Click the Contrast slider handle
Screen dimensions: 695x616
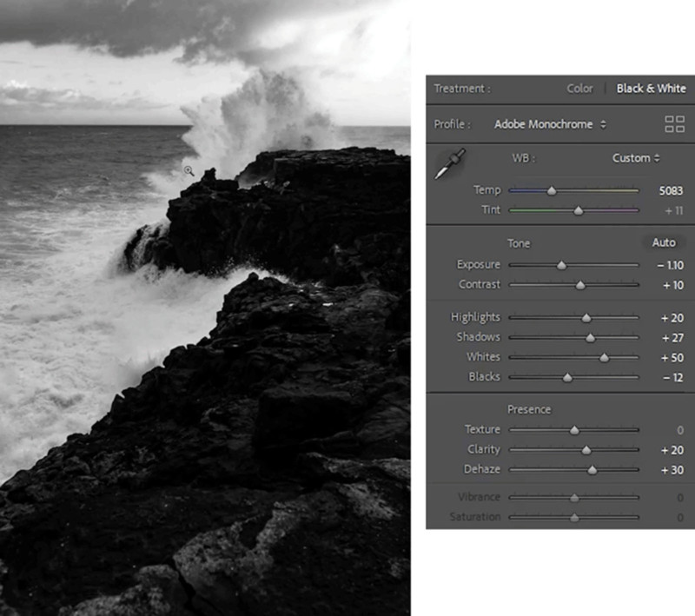pyautogui.click(x=580, y=285)
